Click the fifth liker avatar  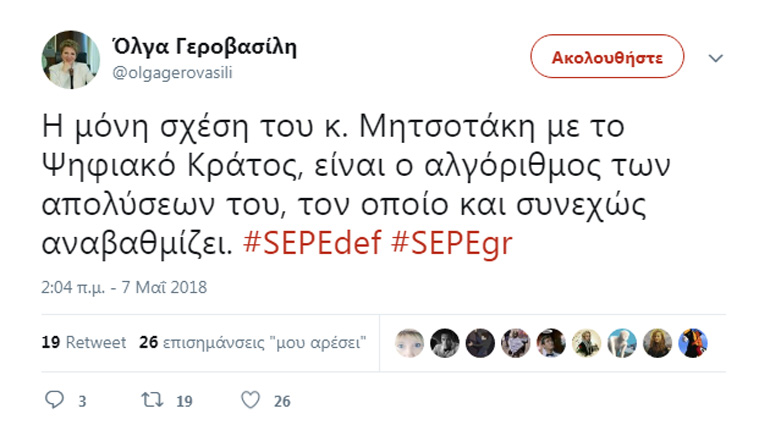point(551,343)
